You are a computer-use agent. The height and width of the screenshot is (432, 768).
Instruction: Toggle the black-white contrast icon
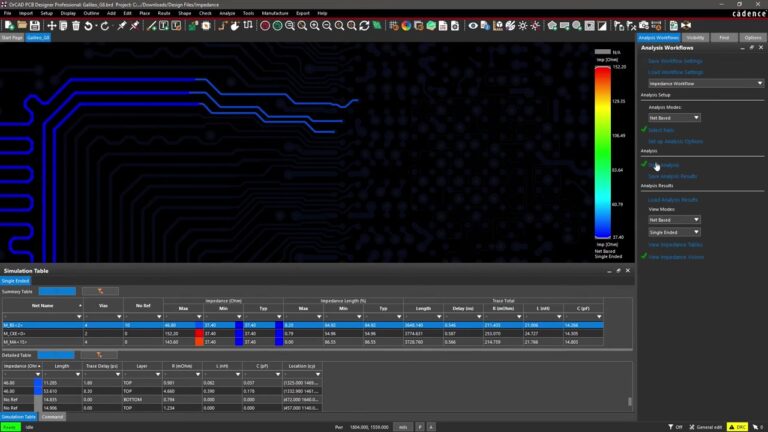tap(602, 25)
